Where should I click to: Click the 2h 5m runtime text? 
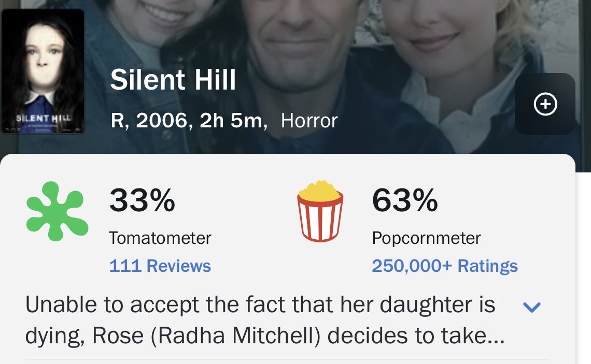click(x=231, y=121)
